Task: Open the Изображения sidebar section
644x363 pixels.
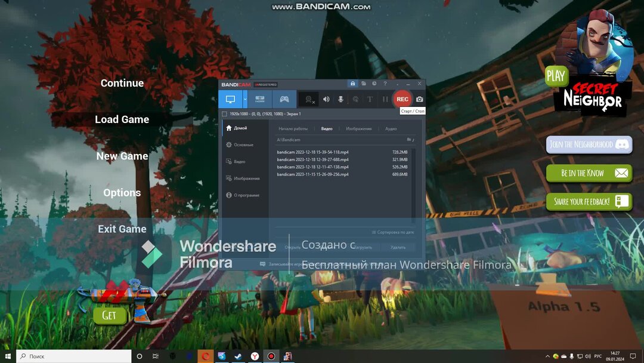Action: tap(245, 179)
